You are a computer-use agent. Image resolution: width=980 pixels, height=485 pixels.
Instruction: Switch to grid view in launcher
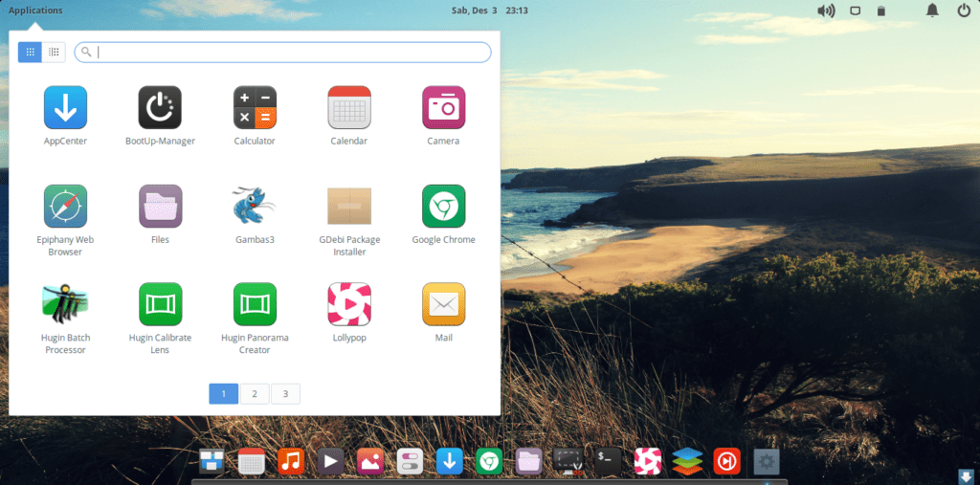coord(30,52)
